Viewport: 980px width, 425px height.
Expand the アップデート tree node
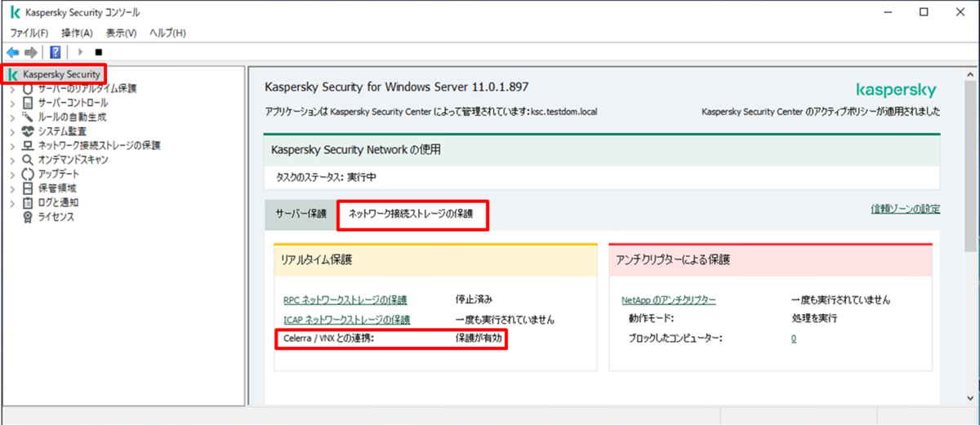click(x=12, y=175)
